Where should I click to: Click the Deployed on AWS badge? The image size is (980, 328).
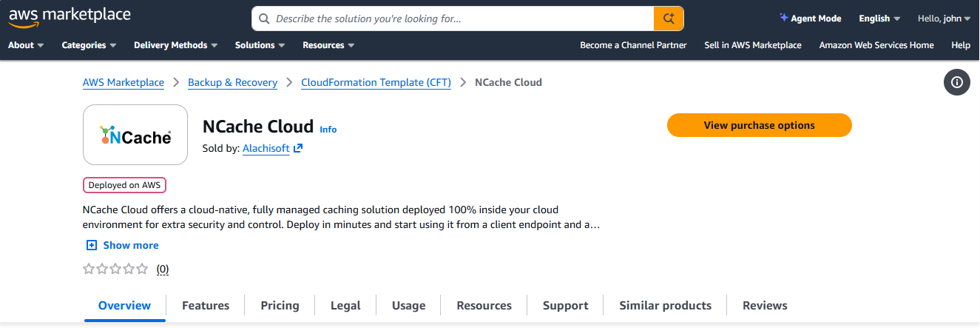[124, 185]
